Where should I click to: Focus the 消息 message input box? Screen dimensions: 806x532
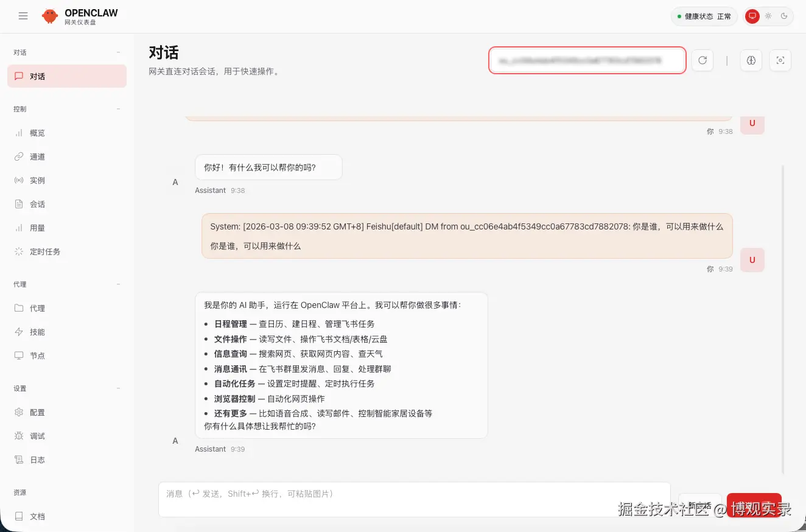pos(414,500)
